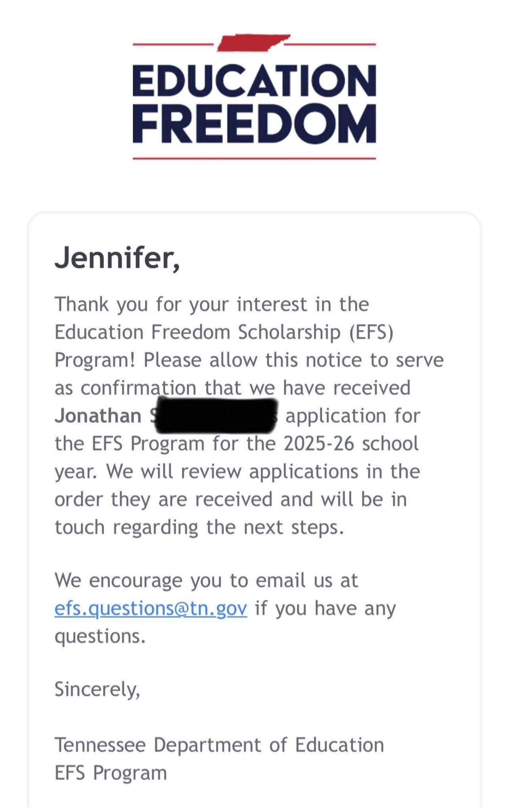Click the "EFS Program" signature line
The width and height of the screenshot is (509, 812).
click(111, 773)
